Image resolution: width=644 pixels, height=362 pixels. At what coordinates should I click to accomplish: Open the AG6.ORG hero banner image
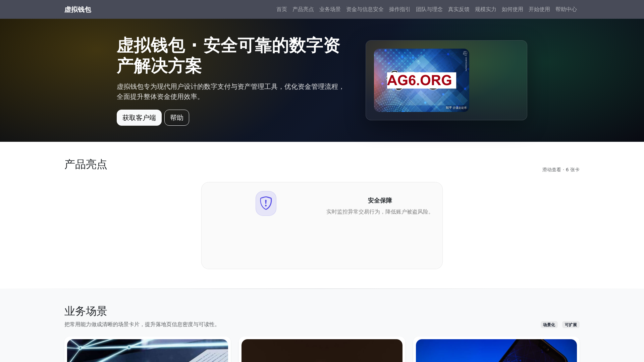(422, 80)
